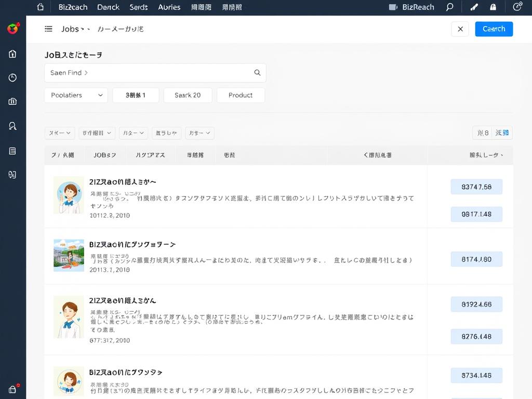Click the magnifier icon inside Saen Find field
The height and width of the screenshot is (399, 532).
pos(258,73)
